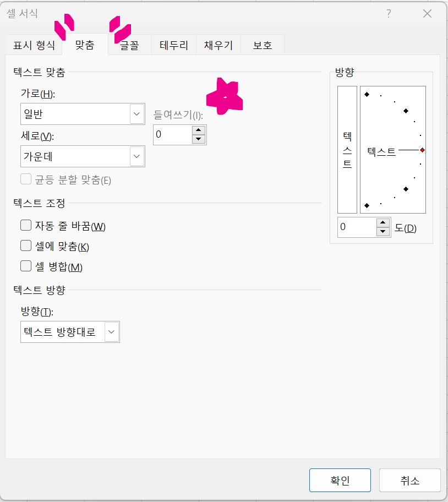Enable the 셀 병합 checkbox

click(x=25, y=266)
